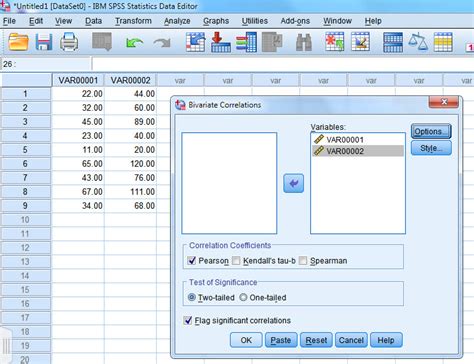
Task: Open the Analyze menu
Action: pyautogui.click(x=177, y=21)
